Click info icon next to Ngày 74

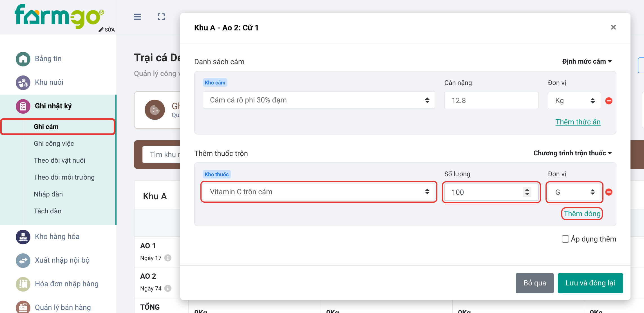(168, 288)
